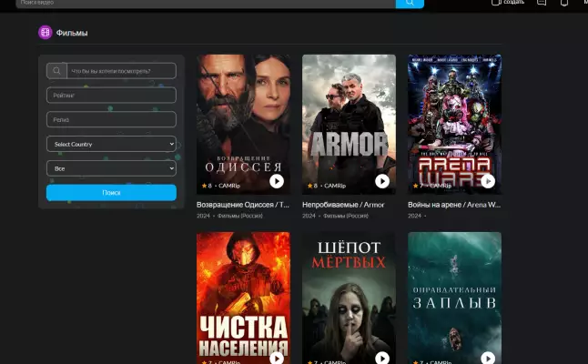Click the 'CAMRip' label on the Одиссея poster
This screenshot has height=364, width=588.
click(x=229, y=186)
